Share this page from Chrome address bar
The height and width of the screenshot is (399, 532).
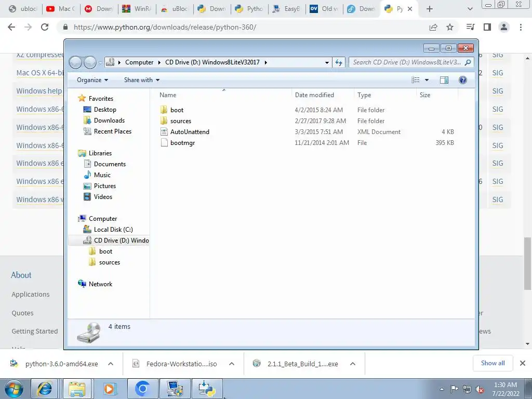point(433,27)
